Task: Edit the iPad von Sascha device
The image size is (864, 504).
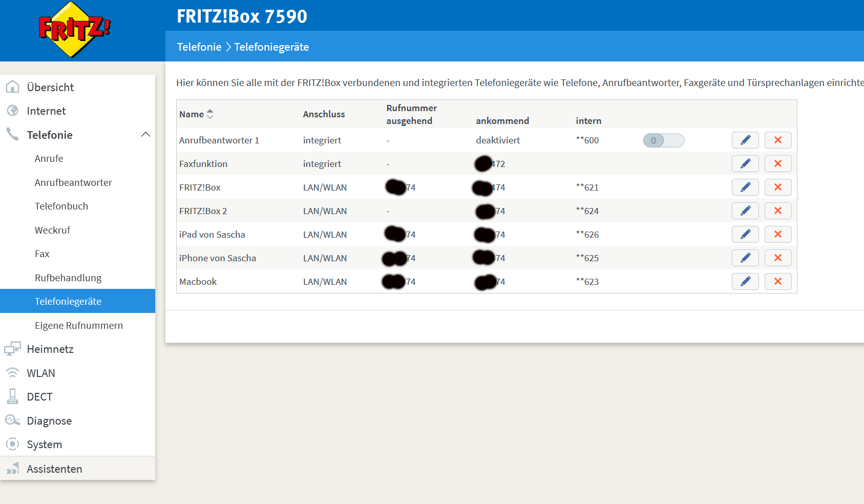Action: click(745, 235)
